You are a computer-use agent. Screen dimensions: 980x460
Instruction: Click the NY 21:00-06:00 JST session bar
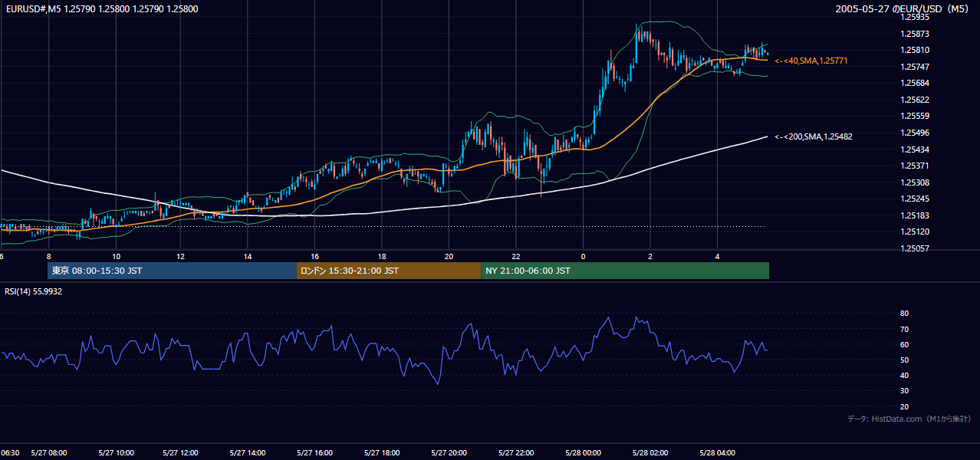625,271
